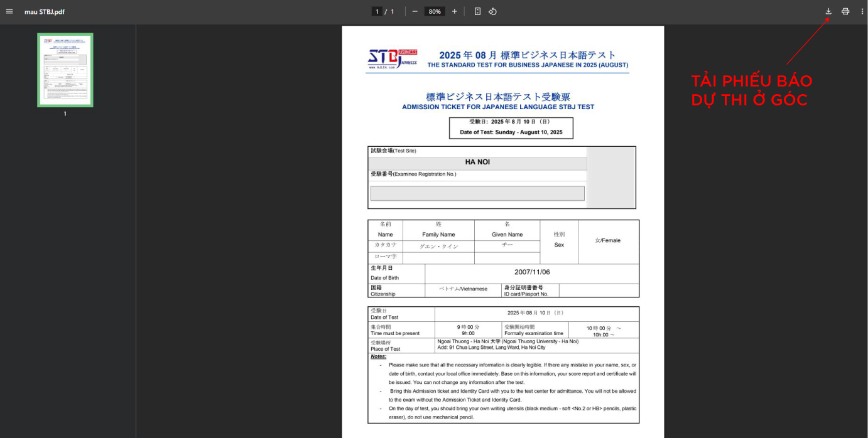Rotate the document counterclockwise

(x=493, y=11)
